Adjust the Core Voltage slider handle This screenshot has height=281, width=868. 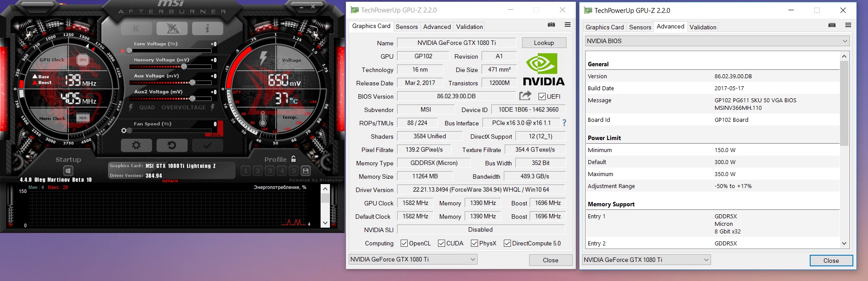[129, 51]
